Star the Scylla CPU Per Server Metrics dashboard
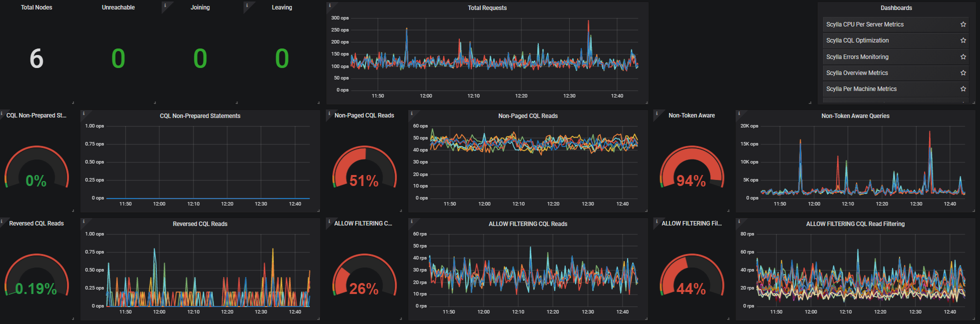The image size is (980, 324). 963,24
